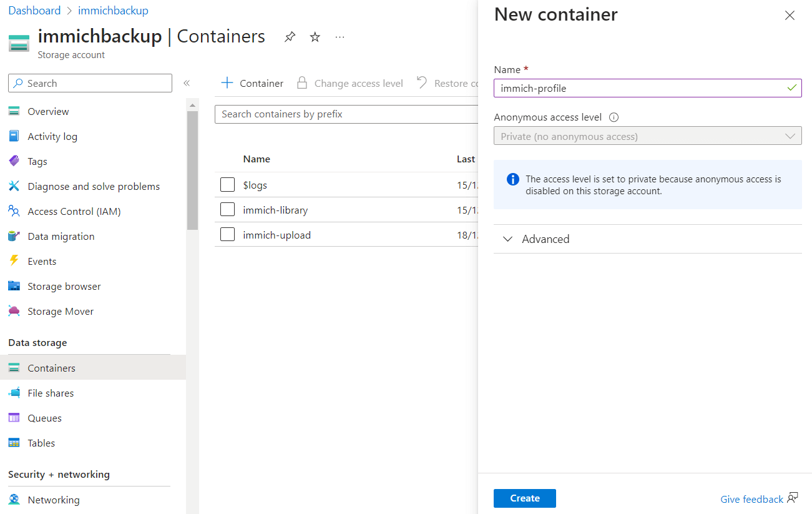The height and width of the screenshot is (514, 812).
Task: Click Access Control (IAM) people icon
Action: 14,211
